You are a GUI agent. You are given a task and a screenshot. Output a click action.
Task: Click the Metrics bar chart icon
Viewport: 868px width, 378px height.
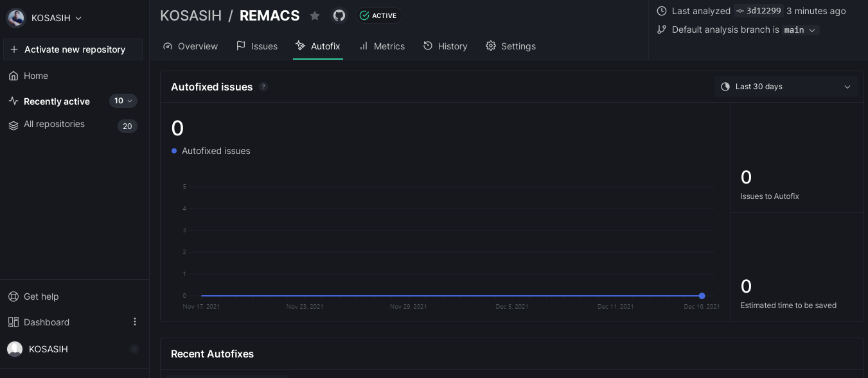coord(364,46)
